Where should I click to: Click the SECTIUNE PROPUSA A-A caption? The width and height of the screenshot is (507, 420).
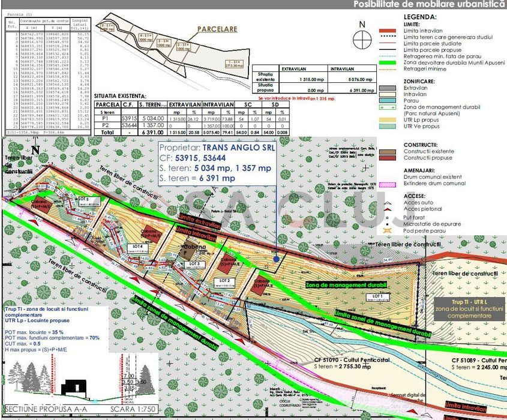point(46,409)
